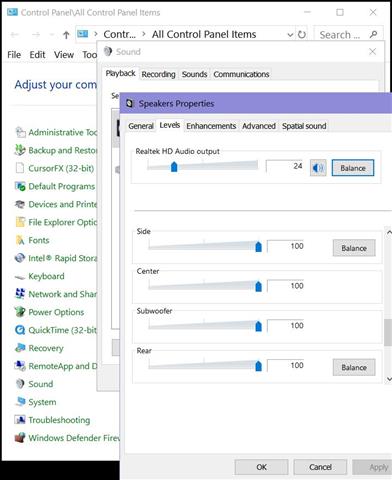Image resolution: width=392 pixels, height=480 pixels.
Task: Open the Power Options icon
Action: coord(20,312)
